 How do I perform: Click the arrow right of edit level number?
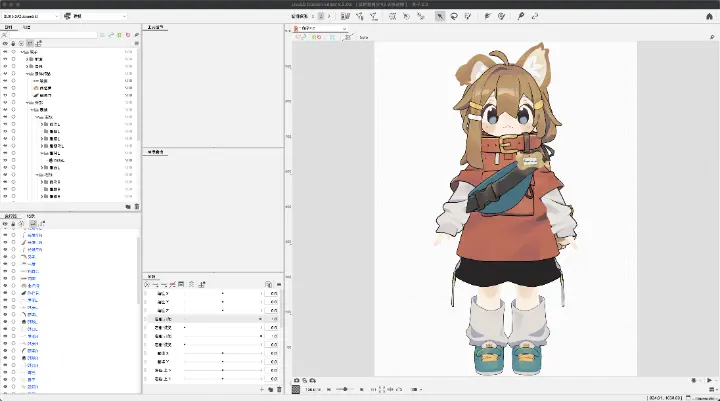coord(329,16)
